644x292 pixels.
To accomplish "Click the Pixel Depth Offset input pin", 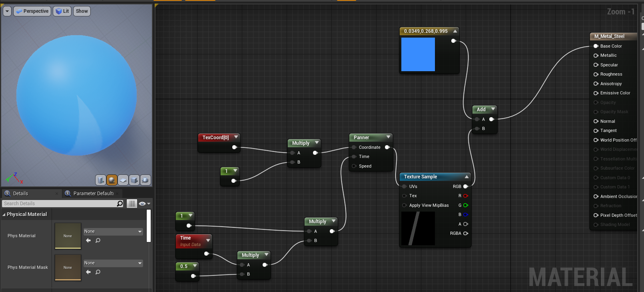I will [x=596, y=215].
